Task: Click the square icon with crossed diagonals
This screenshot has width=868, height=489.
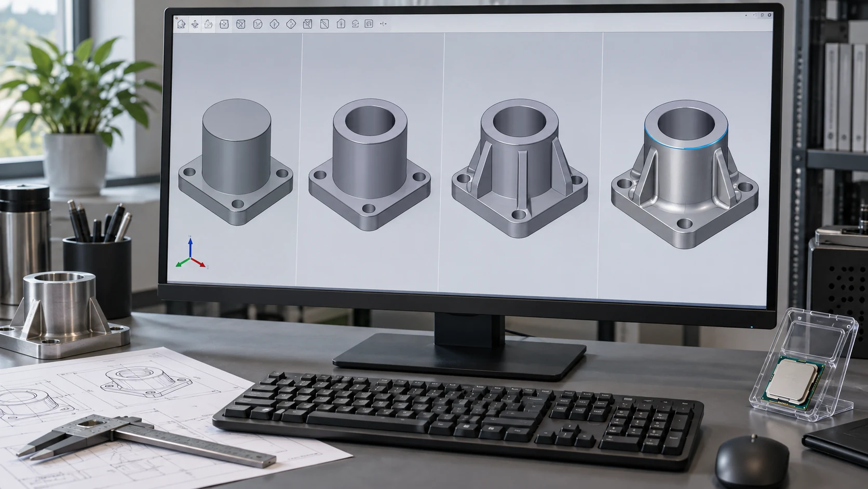Action: click(240, 24)
